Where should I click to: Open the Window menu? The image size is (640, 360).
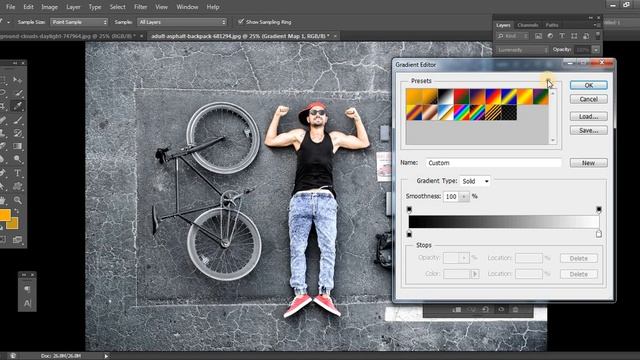coord(187,7)
